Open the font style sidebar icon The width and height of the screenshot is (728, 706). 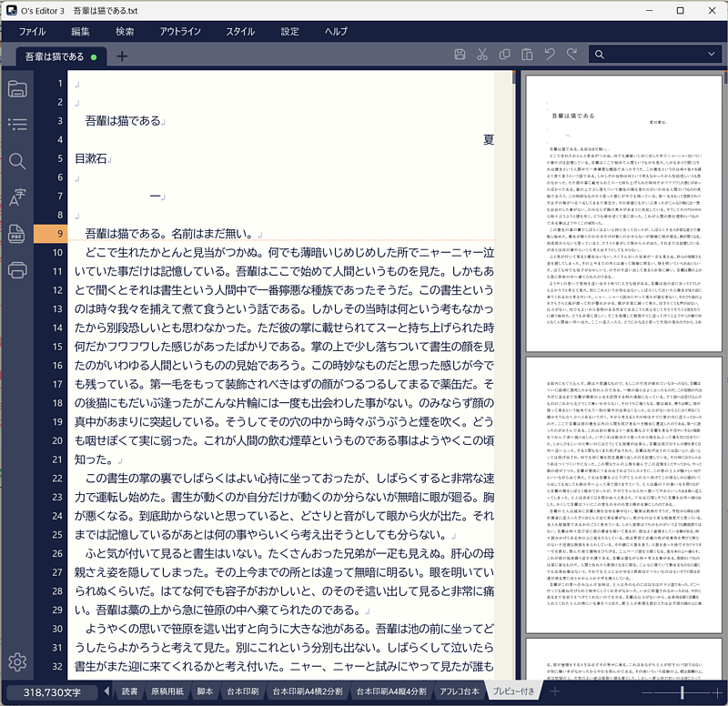point(17,197)
